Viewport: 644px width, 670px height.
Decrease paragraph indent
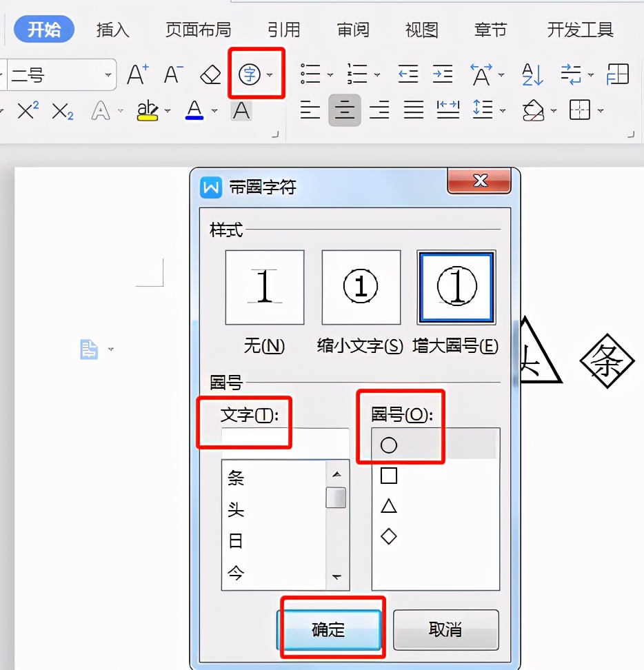pos(407,74)
